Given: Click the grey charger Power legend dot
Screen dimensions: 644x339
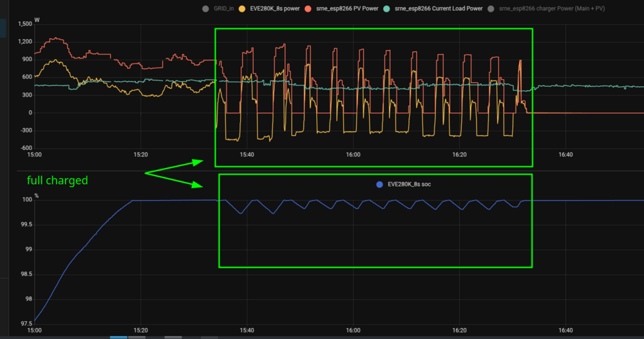Looking at the screenshot, I should 491,8.
